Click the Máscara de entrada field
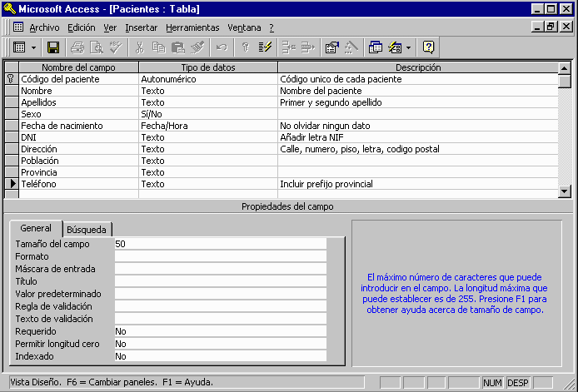This screenshot has width=578, height=392. coord(221,269)
